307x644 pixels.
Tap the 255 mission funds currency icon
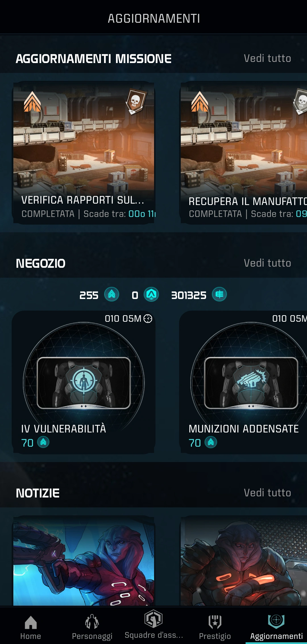(x=111, y=294)
